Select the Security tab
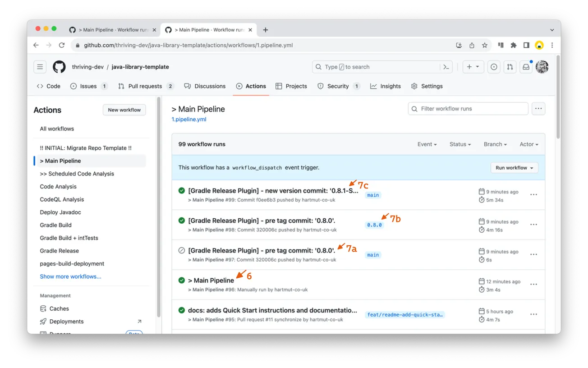Viewport: 588px width, 368px height. (x=338, y=86)
